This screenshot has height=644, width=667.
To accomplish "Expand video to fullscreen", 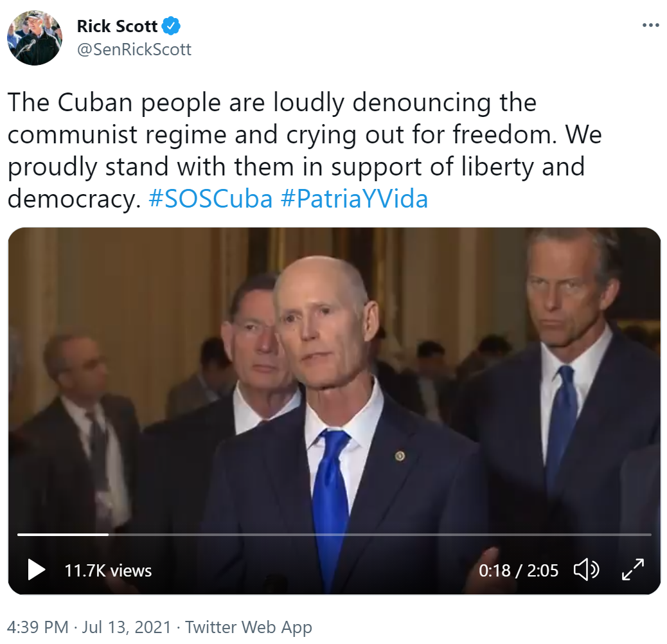I will coord(632,569).
